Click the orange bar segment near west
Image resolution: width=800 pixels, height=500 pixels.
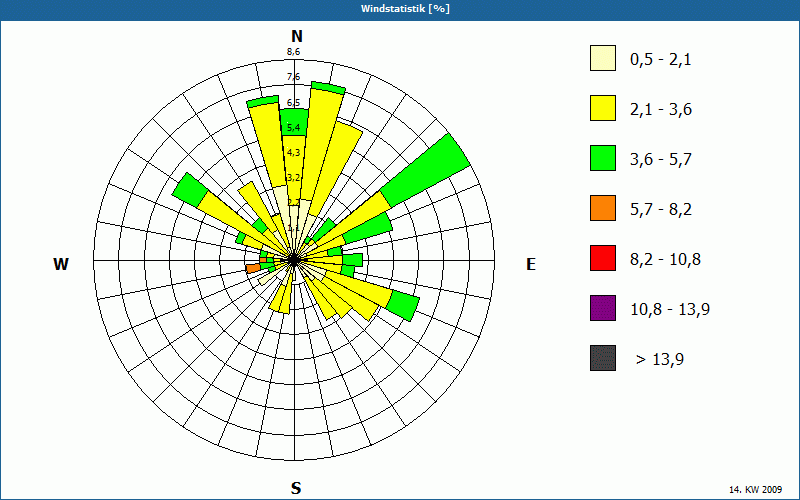(253, 268)
